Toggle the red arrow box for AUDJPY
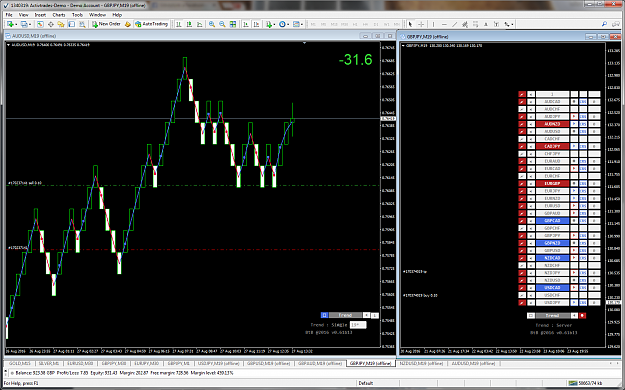625x390 pixels. tap(574, 116)
